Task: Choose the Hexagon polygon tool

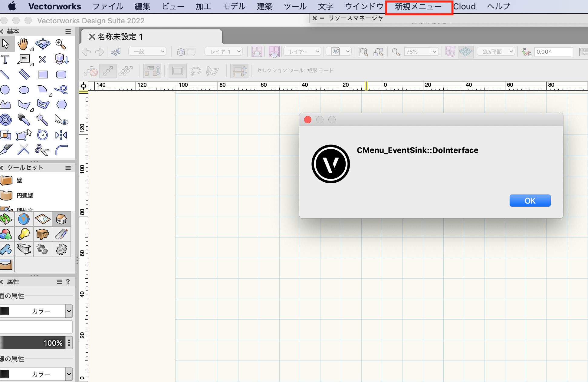Action: coord(61,105)
